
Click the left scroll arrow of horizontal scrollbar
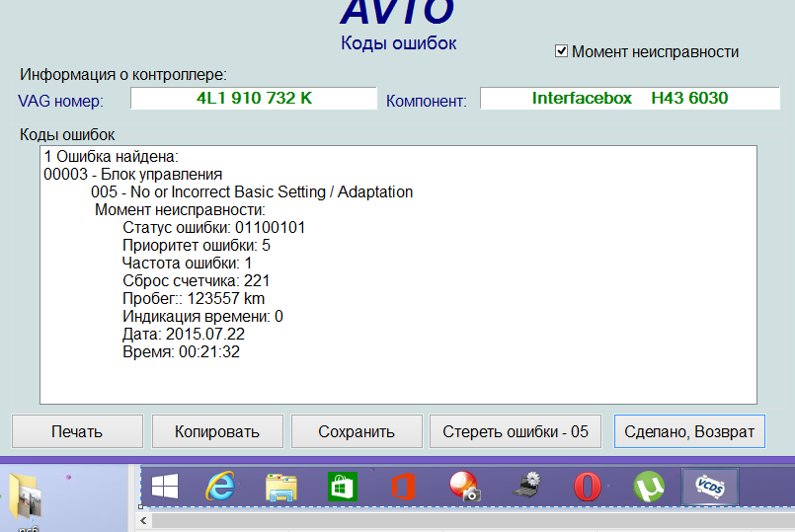(143, 520)
